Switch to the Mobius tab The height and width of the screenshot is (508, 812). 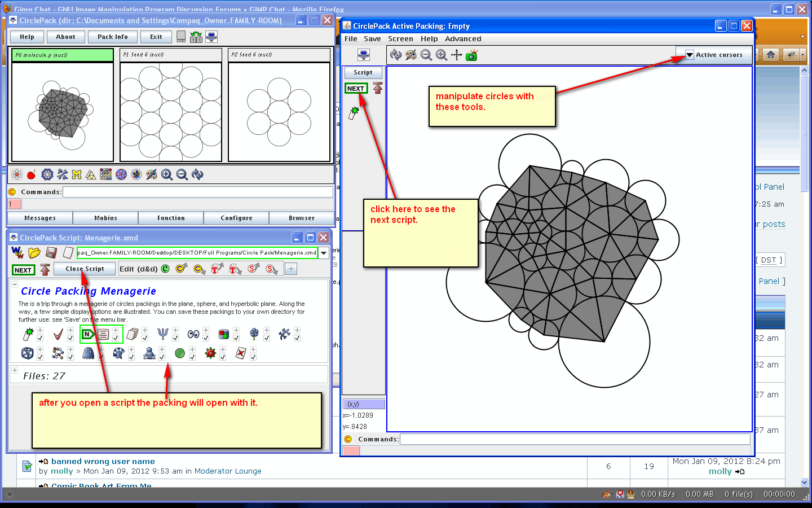105,218
